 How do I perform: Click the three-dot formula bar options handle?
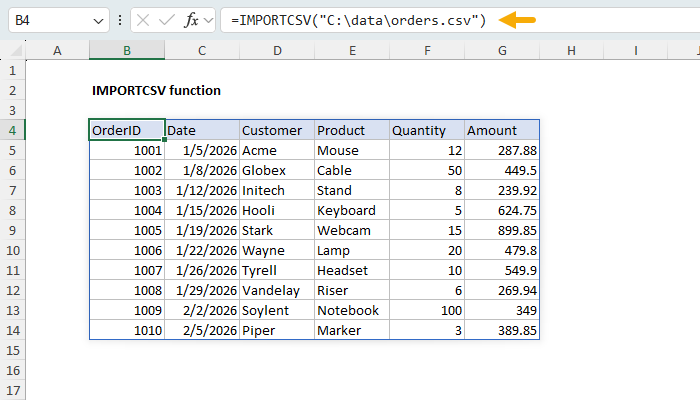pos(120,20)
